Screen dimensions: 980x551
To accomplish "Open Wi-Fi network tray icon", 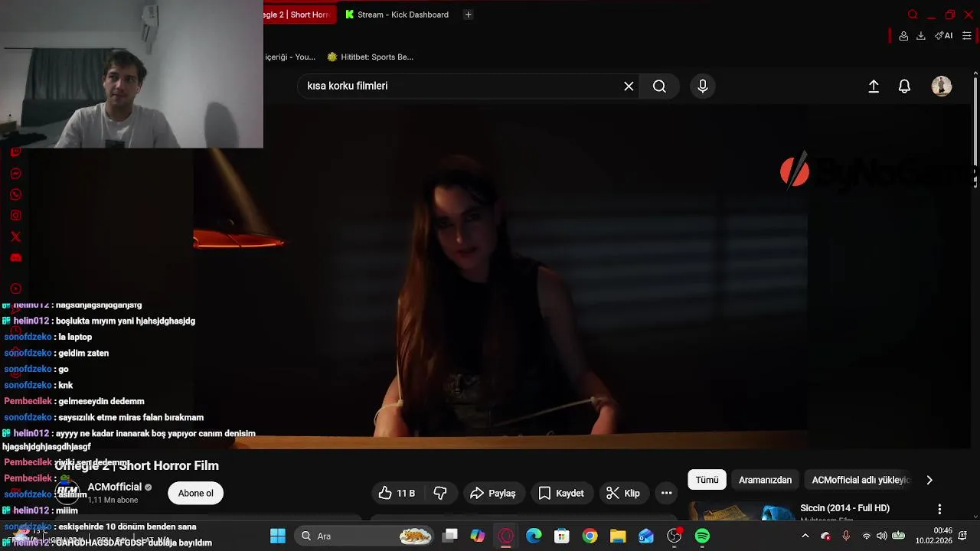I will pyautogui.click(x=867, y=536).
